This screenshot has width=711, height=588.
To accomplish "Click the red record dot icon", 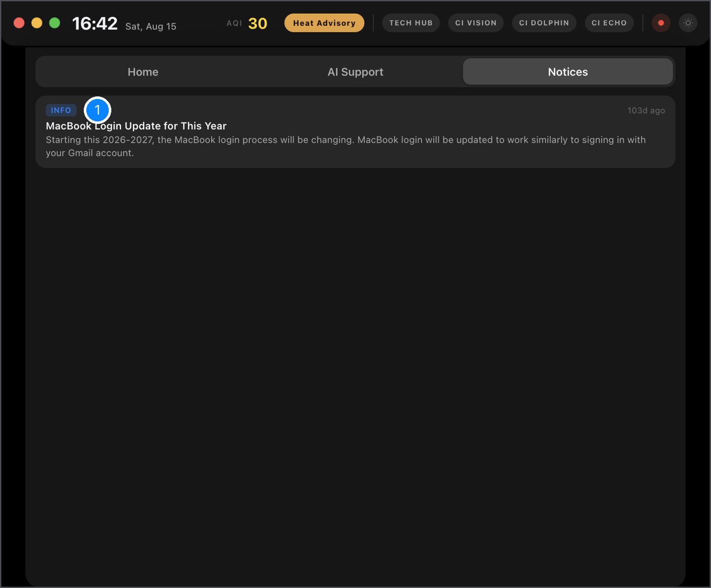I will (x=661, y=23).
